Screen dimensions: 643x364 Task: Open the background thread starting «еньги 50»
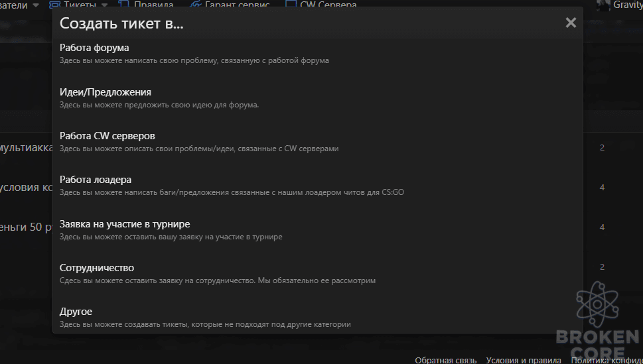(27, 227)
